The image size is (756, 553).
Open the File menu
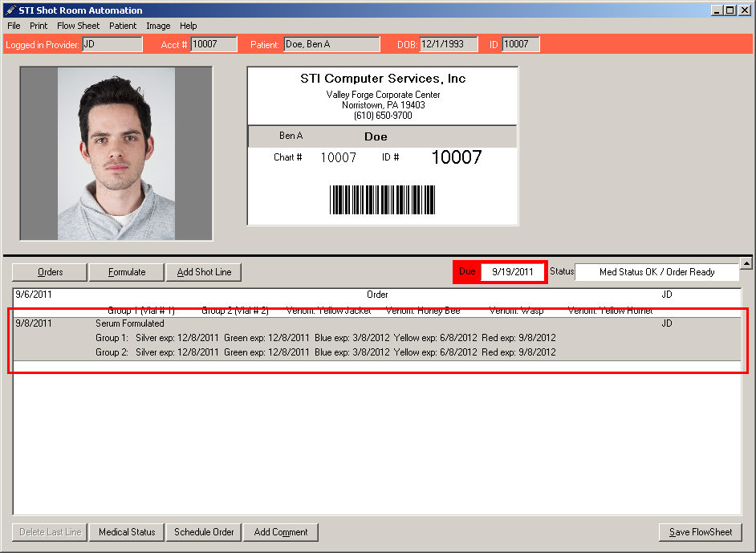pyautogui.click(x=14, y=26)
